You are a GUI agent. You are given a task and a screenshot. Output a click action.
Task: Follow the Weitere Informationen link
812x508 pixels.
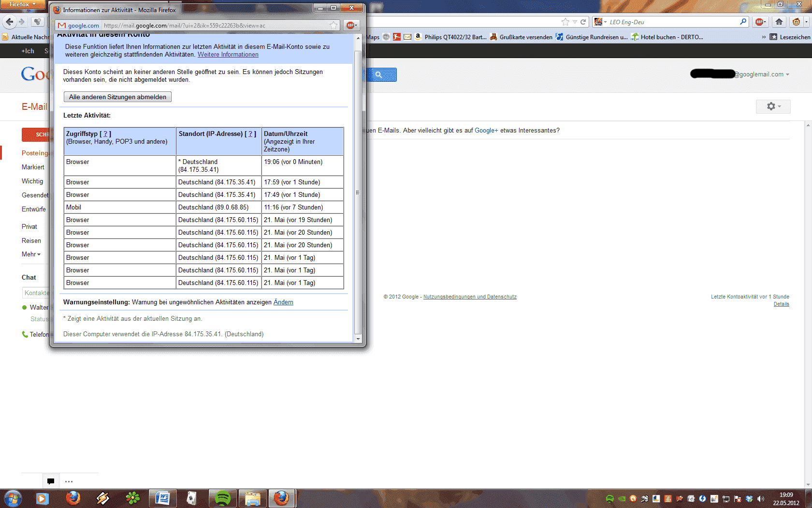228,55
